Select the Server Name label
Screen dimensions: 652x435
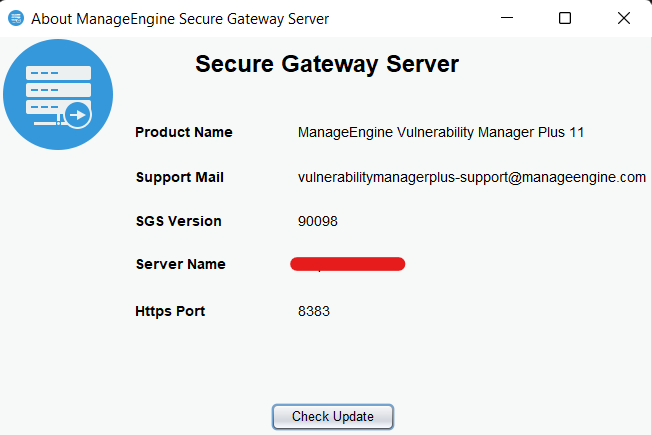coord(181,264)
